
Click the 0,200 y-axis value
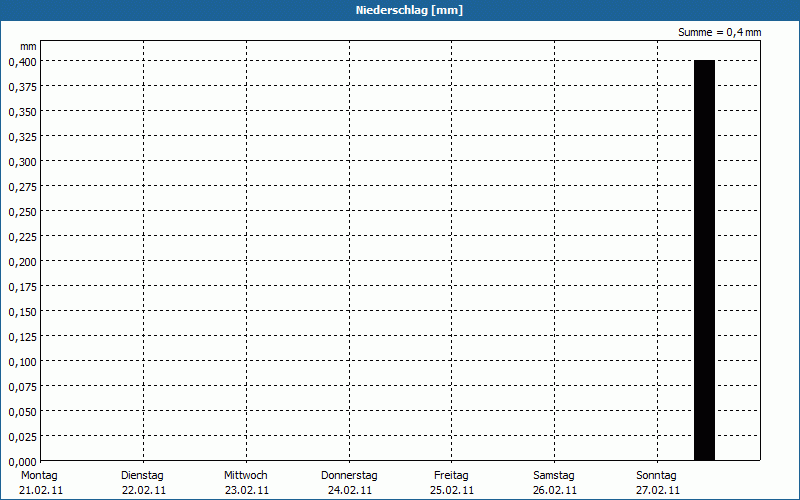click(x=23, y=261)
